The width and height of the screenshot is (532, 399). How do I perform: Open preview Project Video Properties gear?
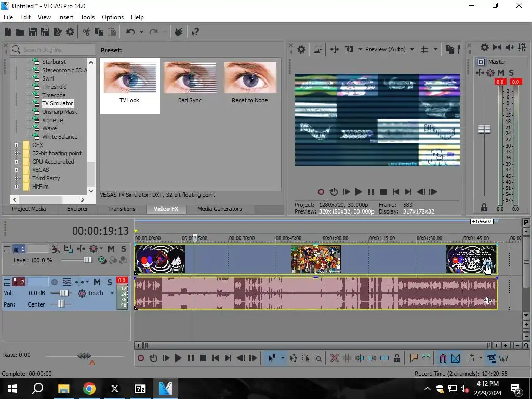coord(301,49)
